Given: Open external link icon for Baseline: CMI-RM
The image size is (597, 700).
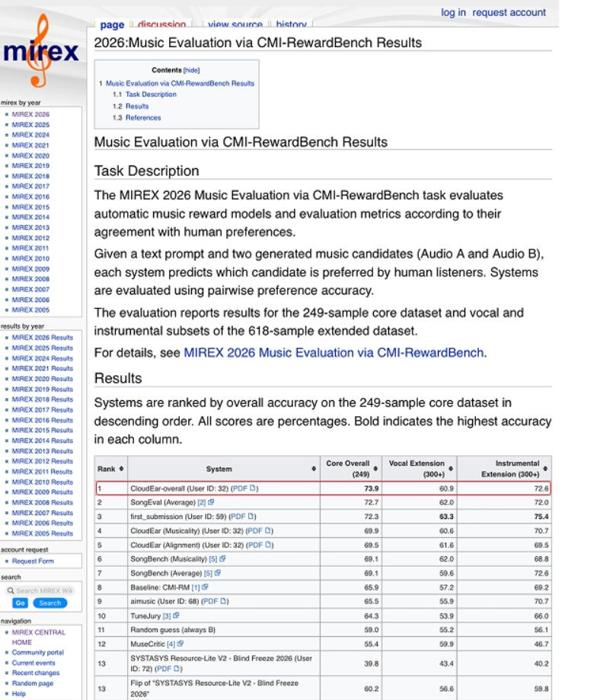Looking at the screenshot, I should tap(205, 587).
